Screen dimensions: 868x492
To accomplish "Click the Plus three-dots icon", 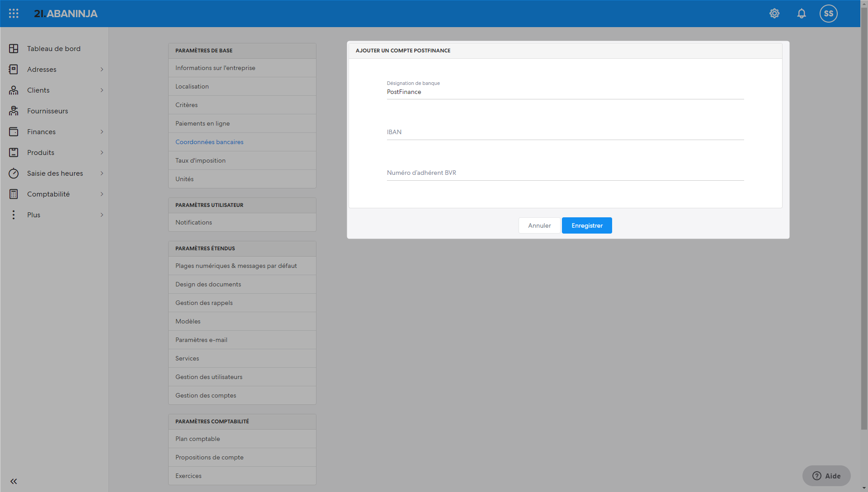I will pos(14,215).
